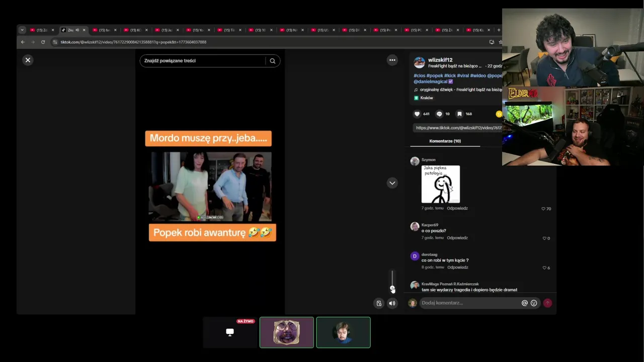This screenshot has height=362, width=644.
Task: Open the emoji picker smiley icon
Action: coord(534,303)
